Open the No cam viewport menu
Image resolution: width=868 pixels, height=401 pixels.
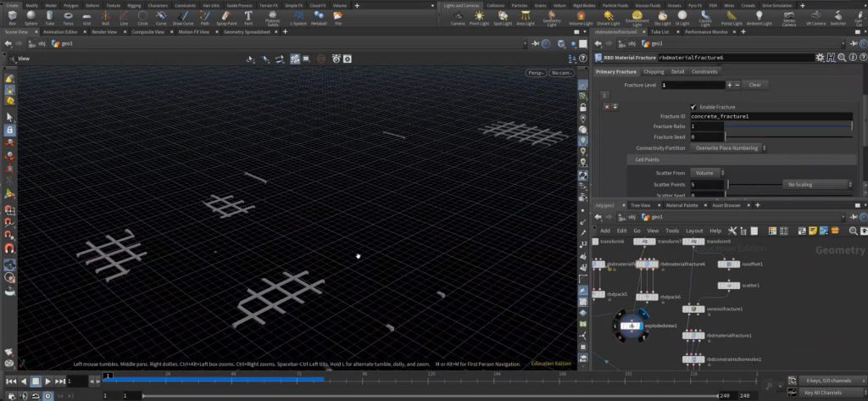click(x=562, y=73)
